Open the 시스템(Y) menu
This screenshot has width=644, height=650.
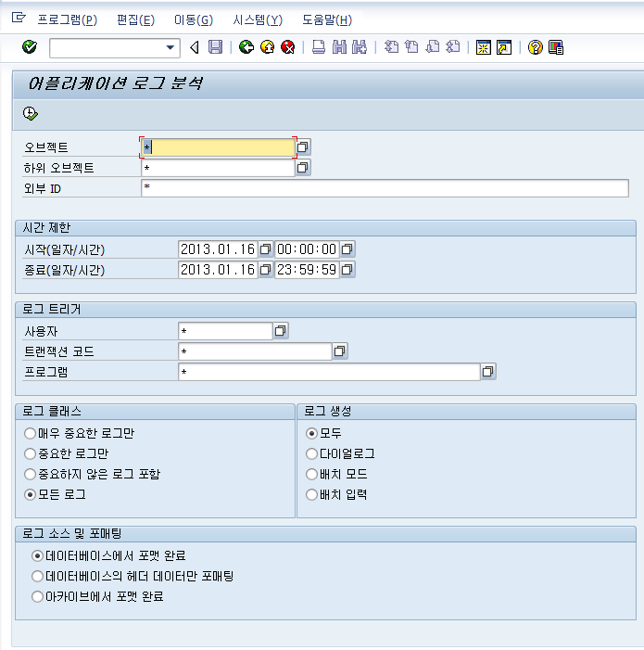pyautogui.click(x=258, y=19)
